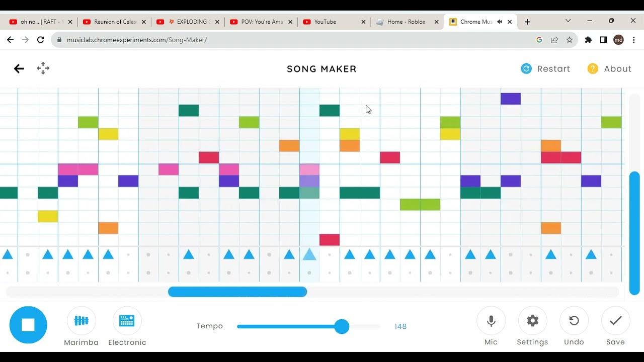Go back with the Song Maker arrow
644x362 pixels.
19,69
